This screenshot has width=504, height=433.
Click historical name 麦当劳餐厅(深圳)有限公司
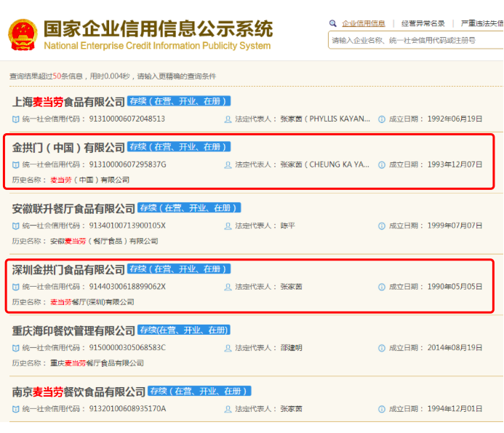[92, 302]
